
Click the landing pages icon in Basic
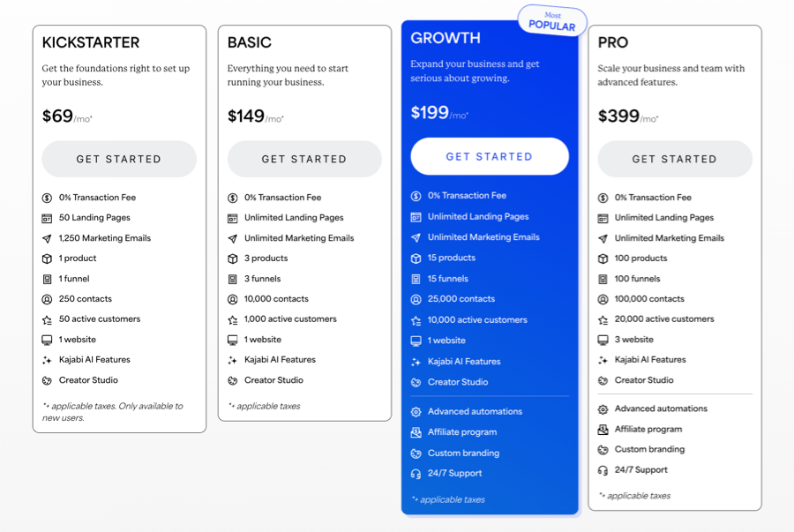(233, 218)
